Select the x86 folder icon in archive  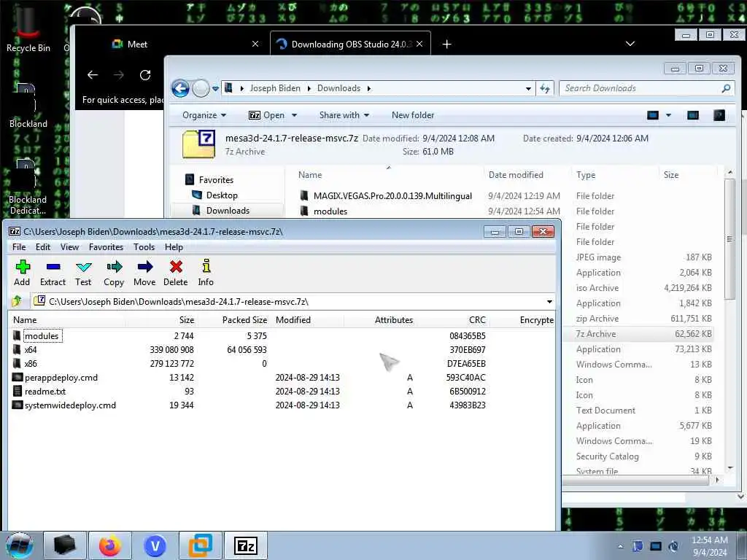[18, 363]
